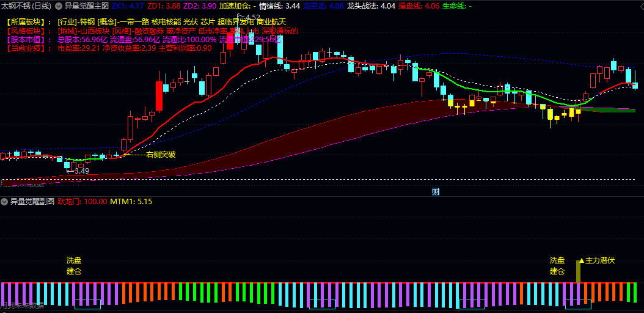Viewport: 644px width, 313px height.
Task: Select the 异量觉醒主图 indicator name
Action: (x=87, y=6)
